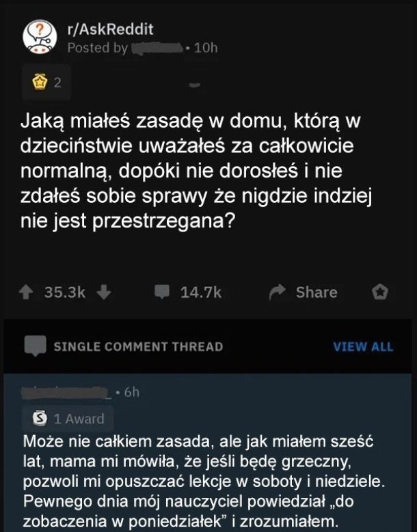Open the post author's blurred username
Image resolution: width=417 pixels, height=532 pixels.
159,48
